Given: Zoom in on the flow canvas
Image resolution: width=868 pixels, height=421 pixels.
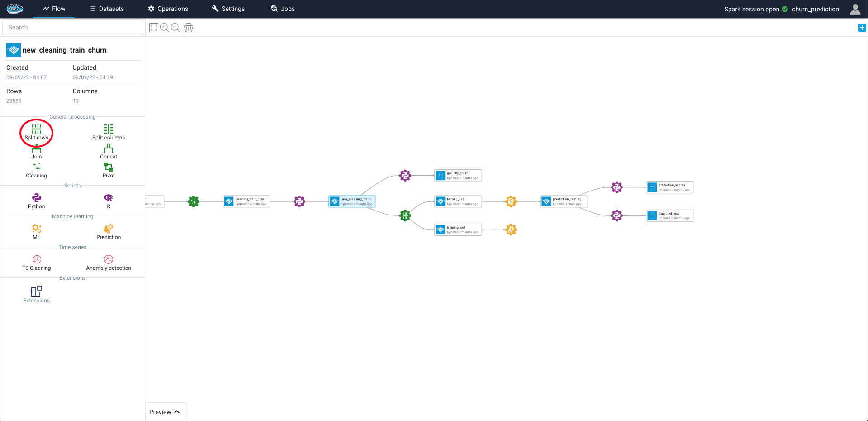Looking at the screenshot, I should pos(164,28).
